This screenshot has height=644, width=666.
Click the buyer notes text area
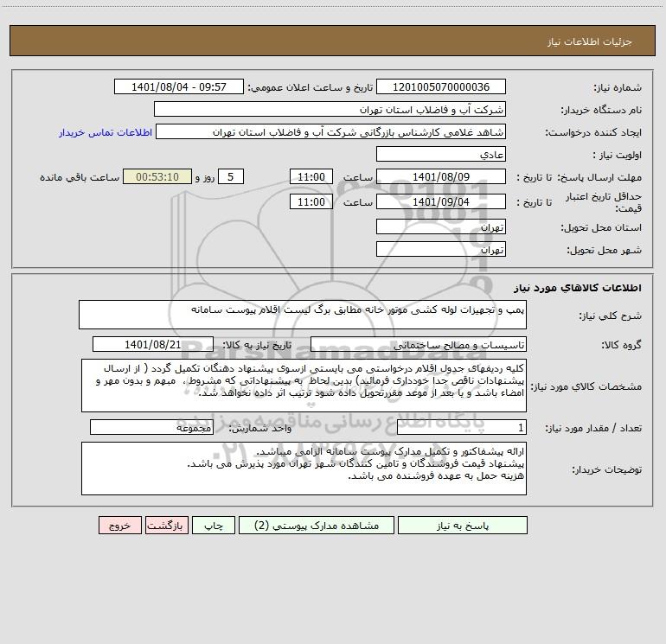[304, 469]
